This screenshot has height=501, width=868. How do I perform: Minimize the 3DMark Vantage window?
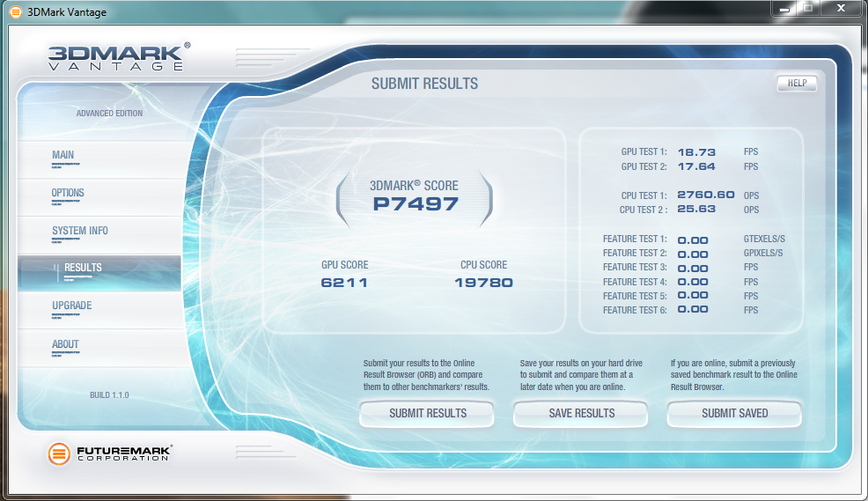point(784,8)
